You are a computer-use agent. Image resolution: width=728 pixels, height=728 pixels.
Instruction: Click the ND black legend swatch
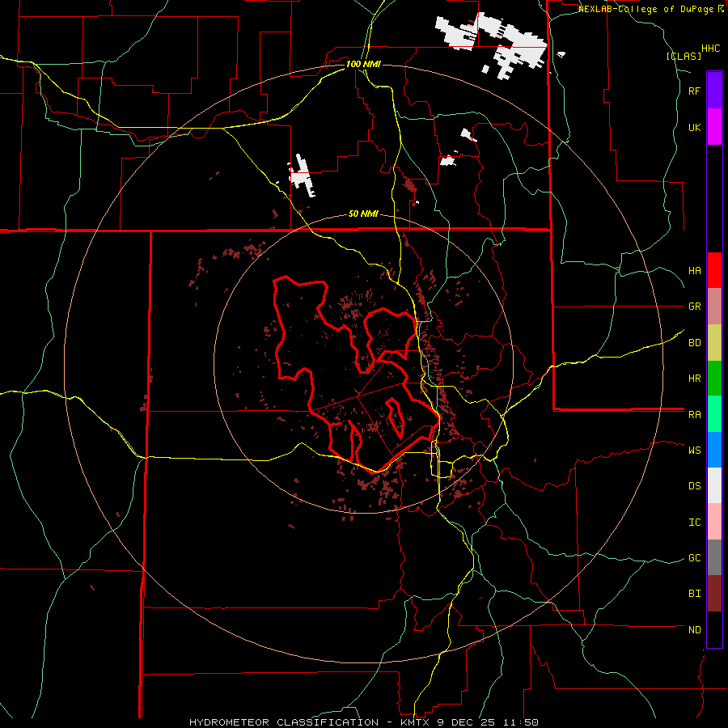tap(714, 629)
